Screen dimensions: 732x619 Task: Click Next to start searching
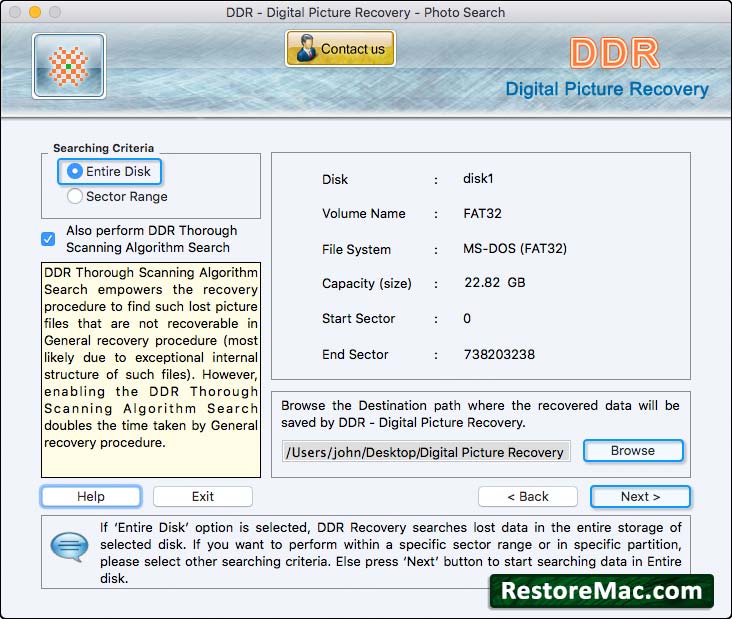[x=640, y=496]
